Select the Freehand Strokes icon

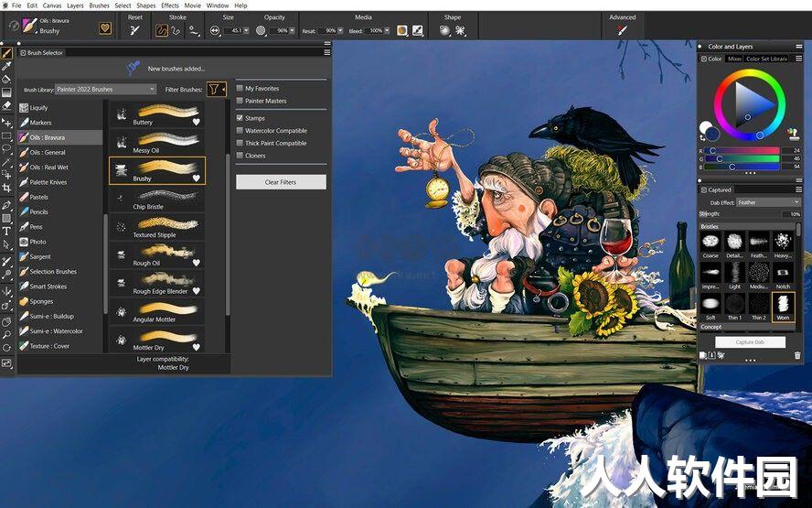pos(162,30)
